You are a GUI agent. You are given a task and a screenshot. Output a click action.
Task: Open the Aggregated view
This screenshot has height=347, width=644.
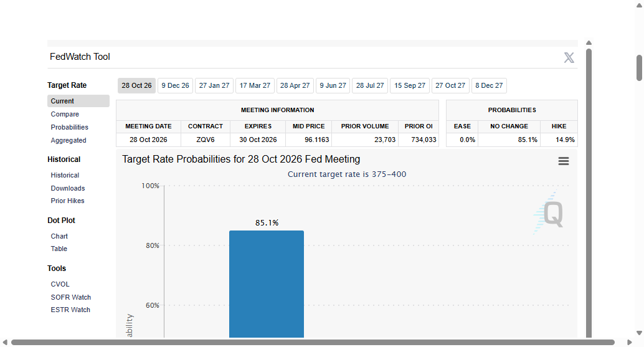(69, 140)
